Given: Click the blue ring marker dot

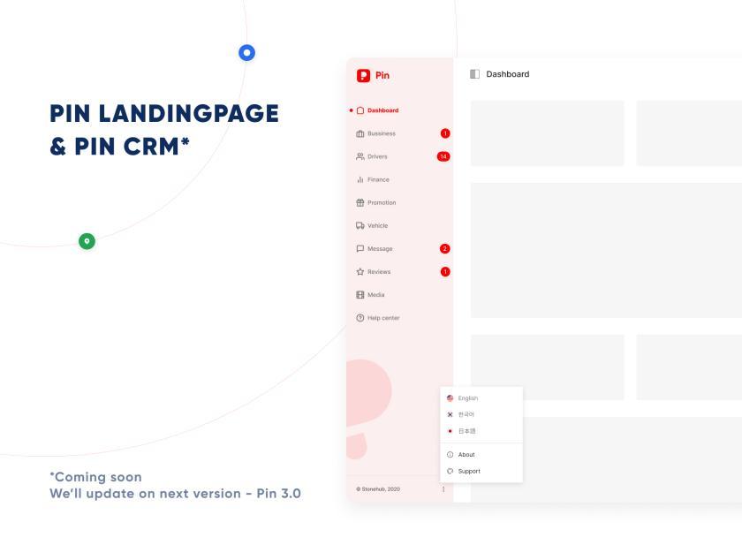Looking at the screenshot, I should [246, 52].
